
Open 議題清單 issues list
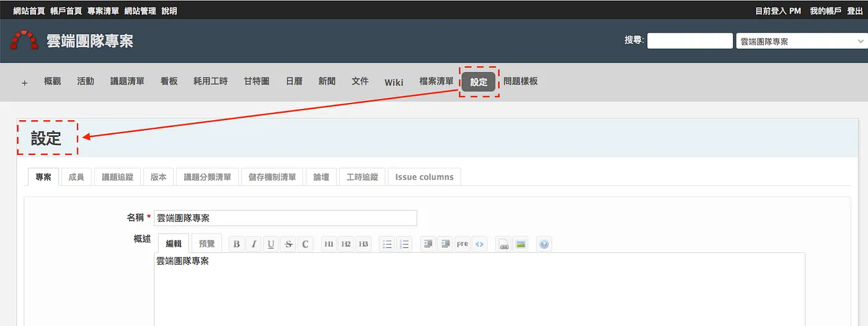tap(127, 81)
